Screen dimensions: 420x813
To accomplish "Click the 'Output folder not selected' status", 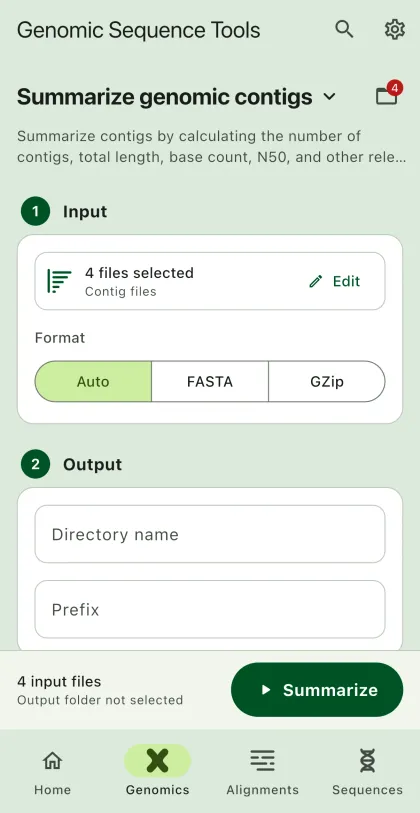I will (100, 700).
